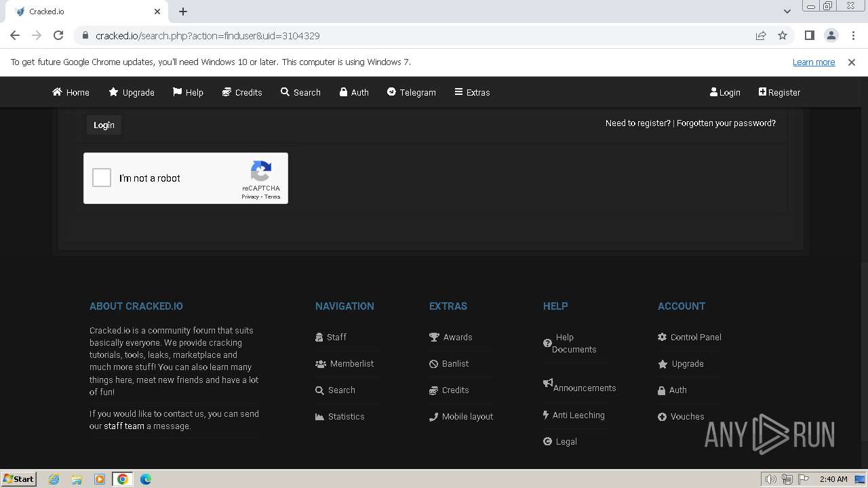Open Microsoft Edge from taskbar

(146, 479)
